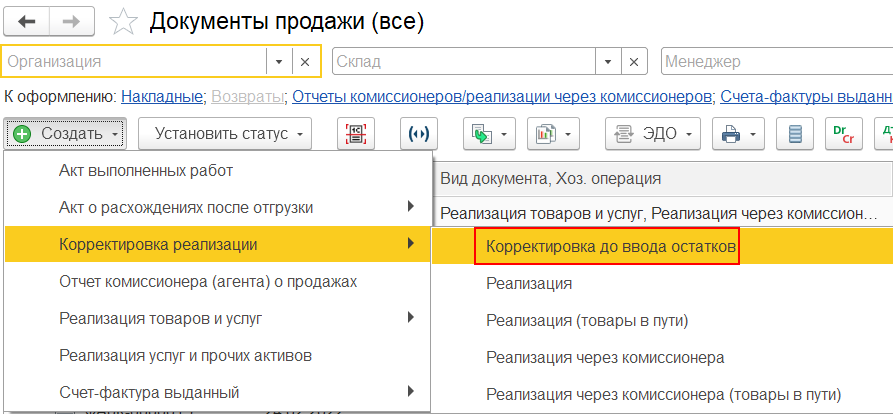
Task: Open the reports icon dropdown
Action: click(553, 133)
